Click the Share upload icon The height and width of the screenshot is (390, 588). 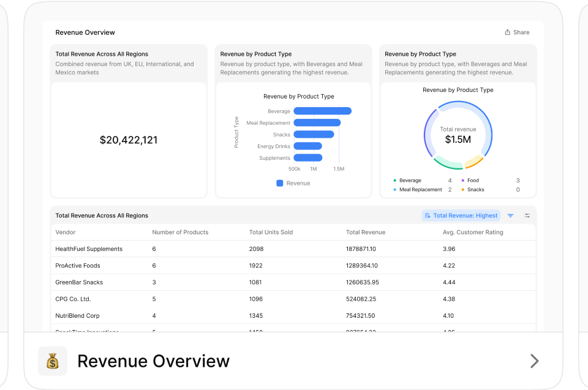[507, 32]
